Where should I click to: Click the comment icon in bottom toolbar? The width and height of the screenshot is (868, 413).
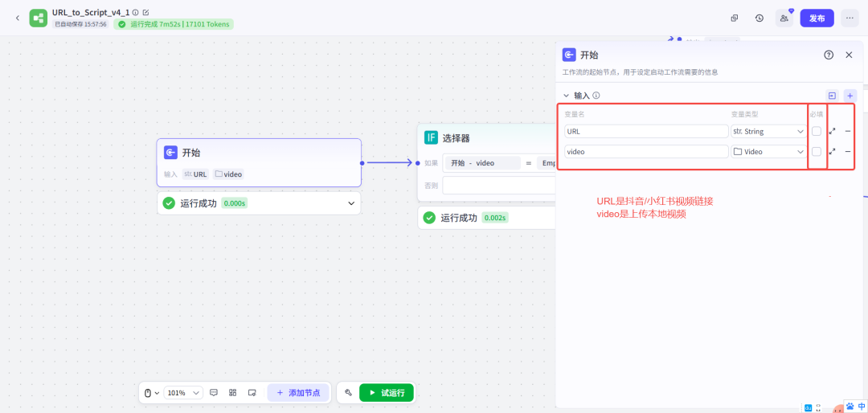tap(214, 393)
